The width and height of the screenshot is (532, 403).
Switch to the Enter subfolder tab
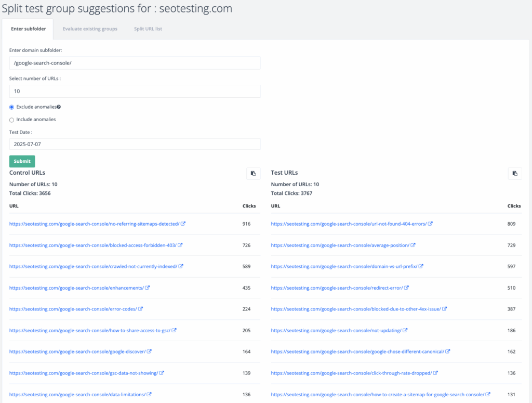[28, 29]
